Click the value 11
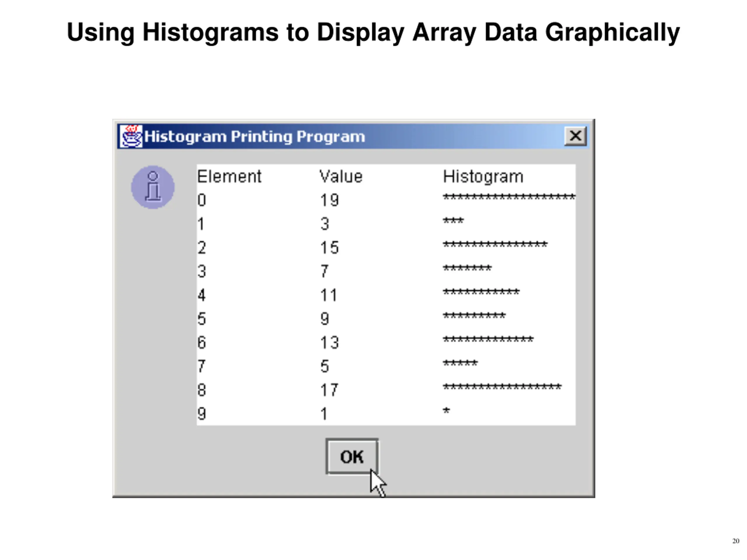 (x=329, y=295)
